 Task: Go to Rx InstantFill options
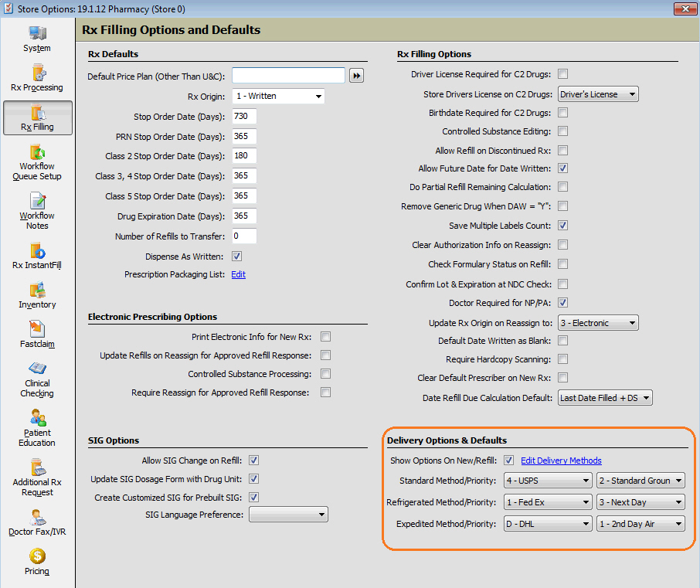(37, 257)
